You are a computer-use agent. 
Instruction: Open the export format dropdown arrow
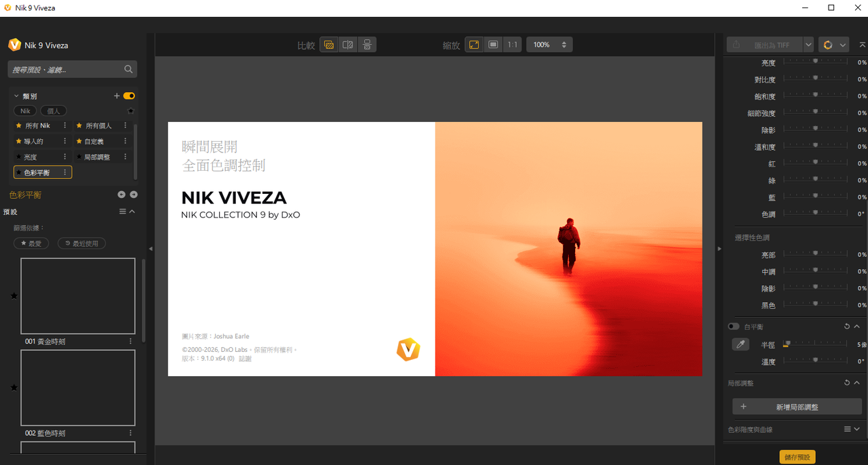point(808,45)
